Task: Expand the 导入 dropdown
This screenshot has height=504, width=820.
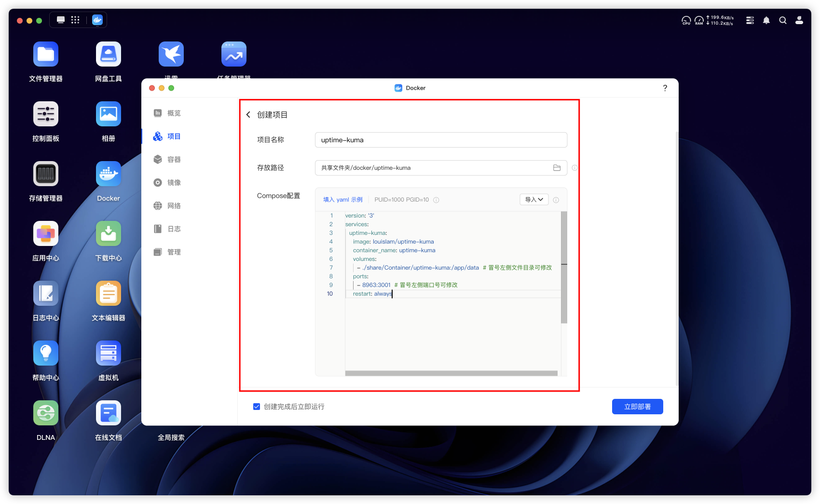Action: (534, 200)
